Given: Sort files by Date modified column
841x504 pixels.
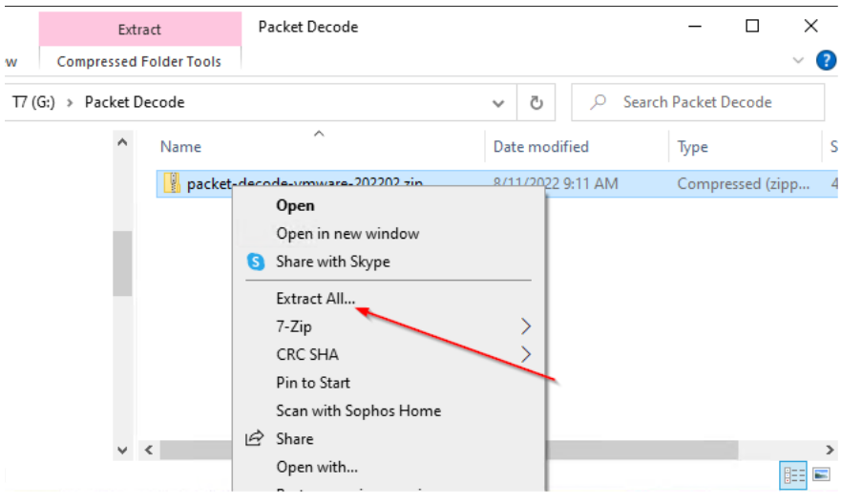Looking at the screenshot, I should coord(540,147).
